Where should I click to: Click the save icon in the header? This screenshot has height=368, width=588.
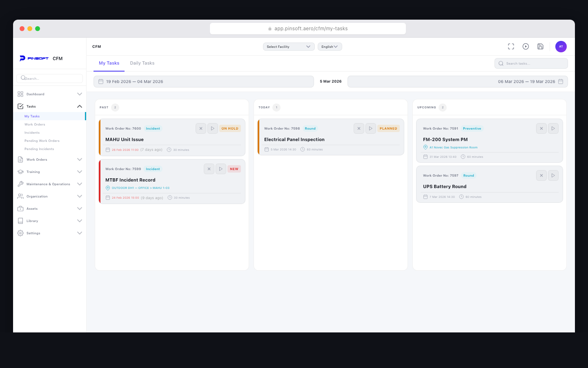tap(540, 46)
